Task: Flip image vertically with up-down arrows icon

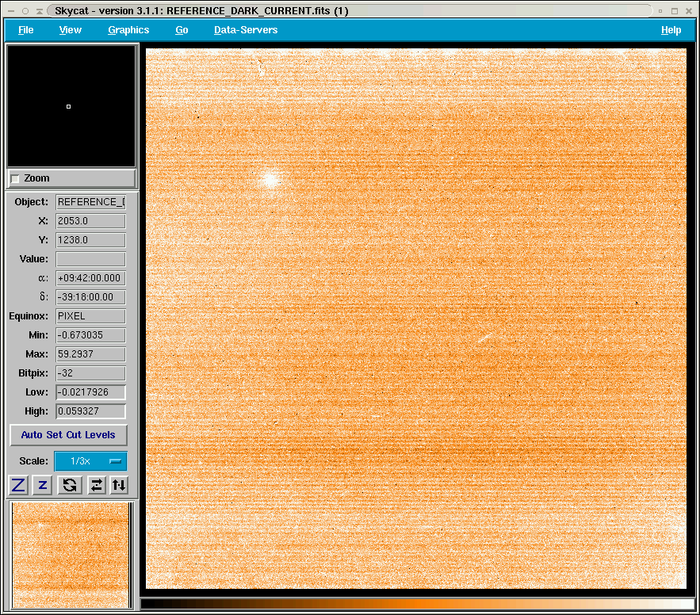Action: (119, 485)
